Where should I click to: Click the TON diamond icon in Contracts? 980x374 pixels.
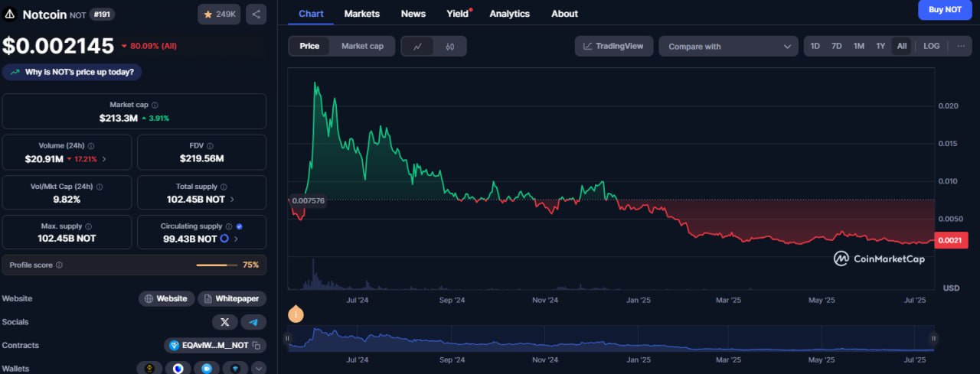pos(174,346)
